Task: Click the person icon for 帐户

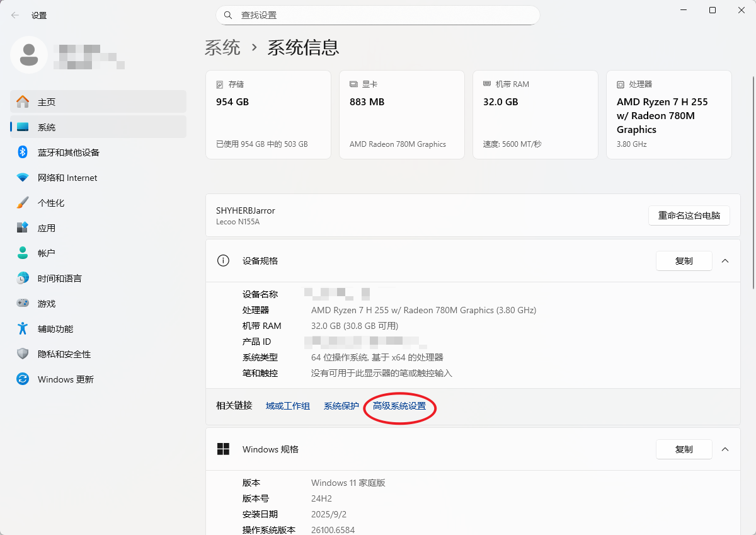Action: click(23, 253)
